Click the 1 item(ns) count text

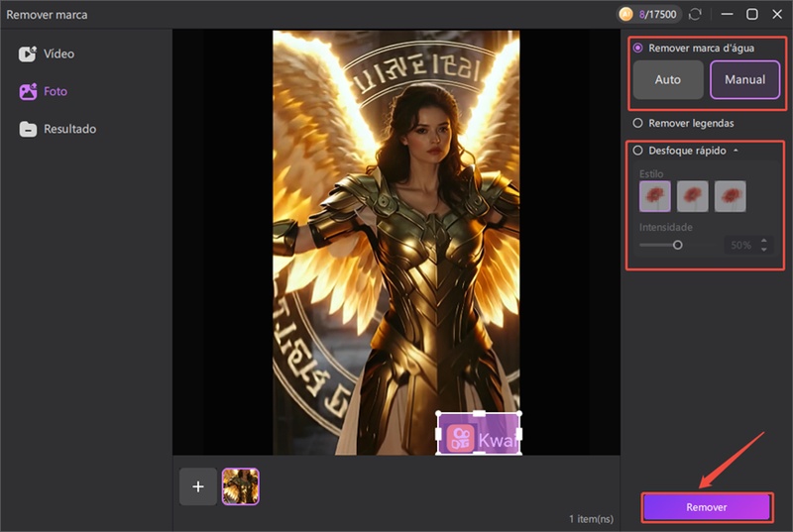[x=591, y=519]
